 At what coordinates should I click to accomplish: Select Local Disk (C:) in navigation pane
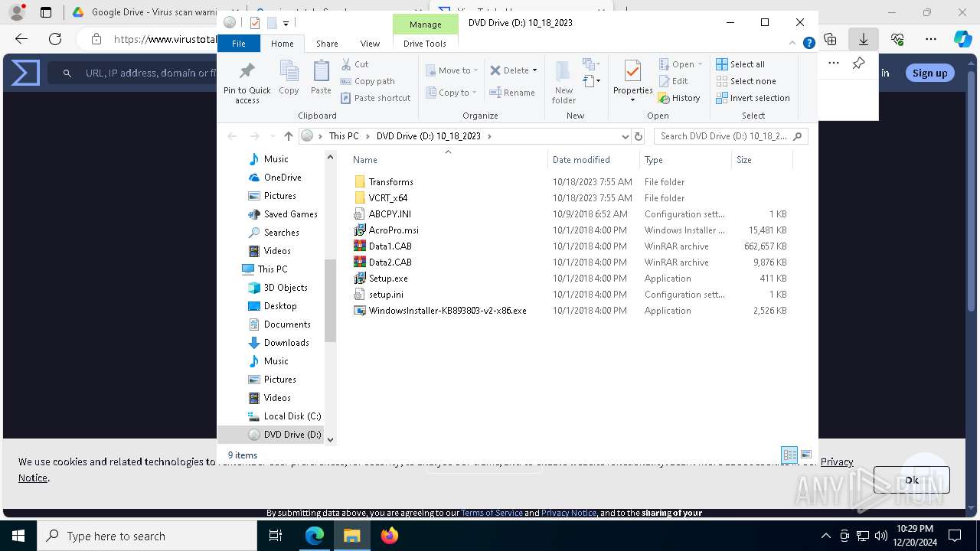click(x=292, y=416)
